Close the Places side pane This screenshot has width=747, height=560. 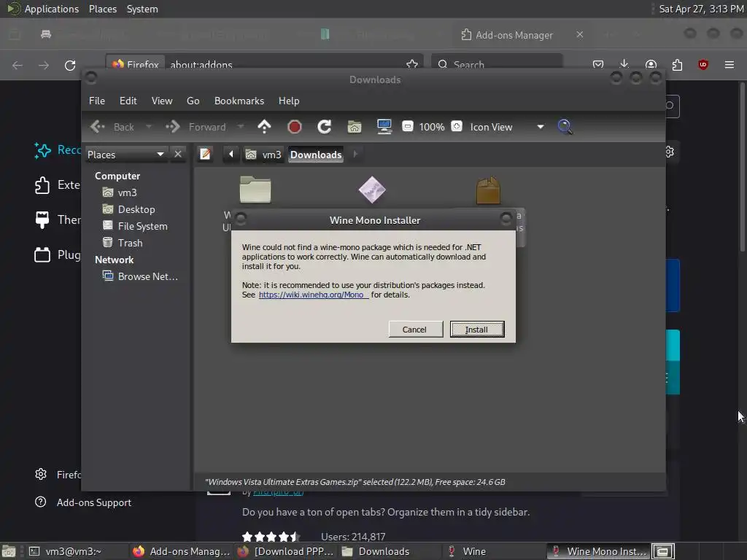coord(178,155)
